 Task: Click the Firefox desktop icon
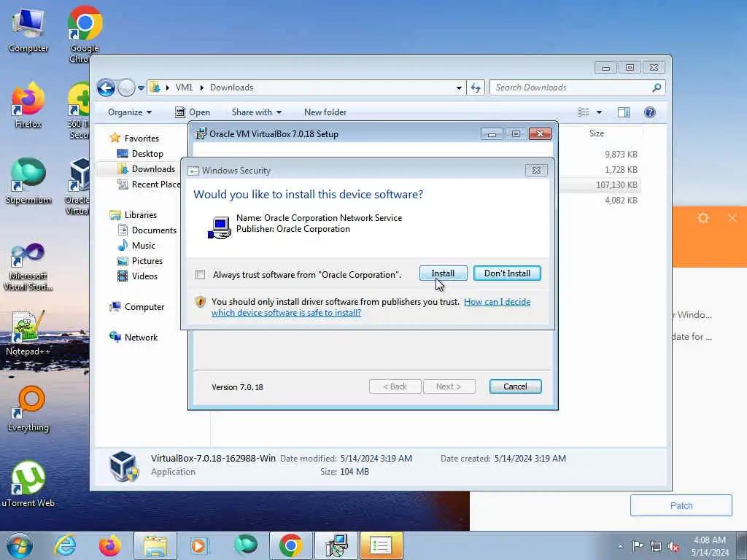28,106
